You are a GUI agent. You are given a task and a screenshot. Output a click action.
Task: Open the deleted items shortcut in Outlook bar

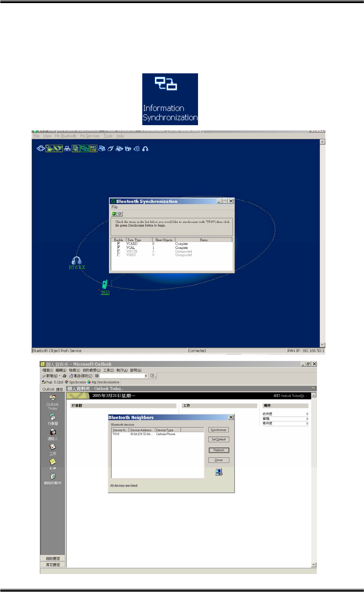[52, 476]
